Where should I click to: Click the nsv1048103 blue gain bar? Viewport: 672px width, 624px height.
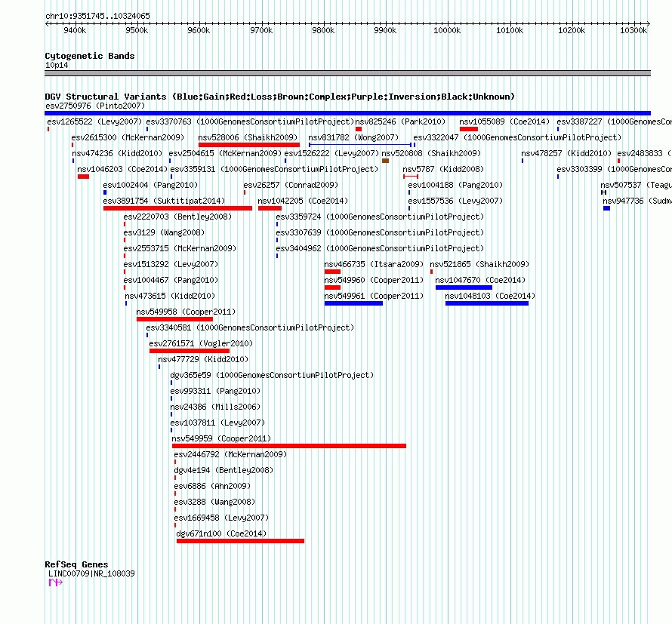coord(487,303)
